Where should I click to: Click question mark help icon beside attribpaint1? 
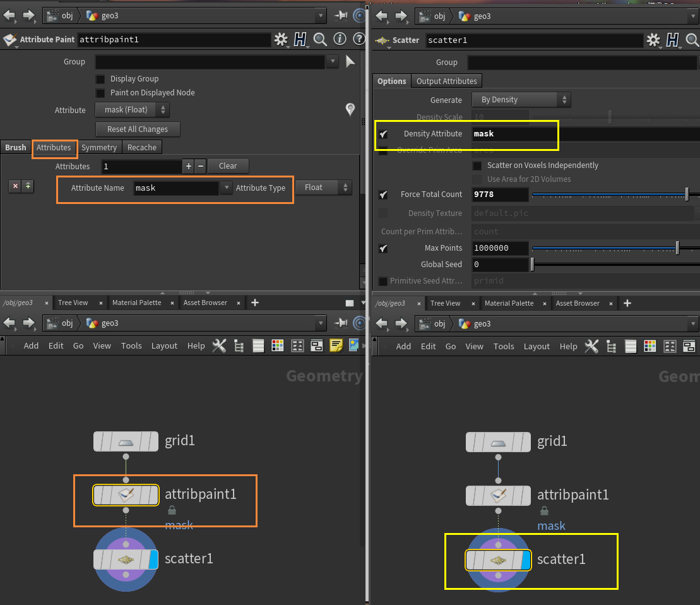click(359, 39)
